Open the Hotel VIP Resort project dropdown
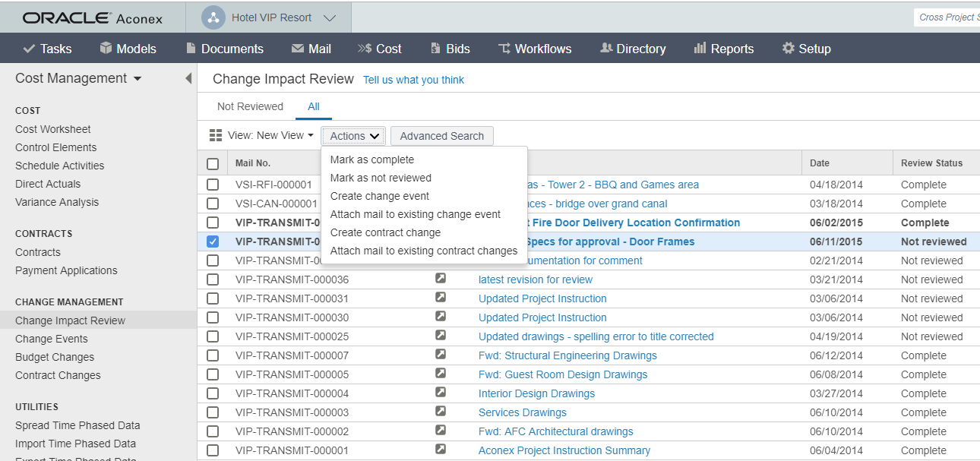Viewport: 980px width, 461px height. [329, 17]
